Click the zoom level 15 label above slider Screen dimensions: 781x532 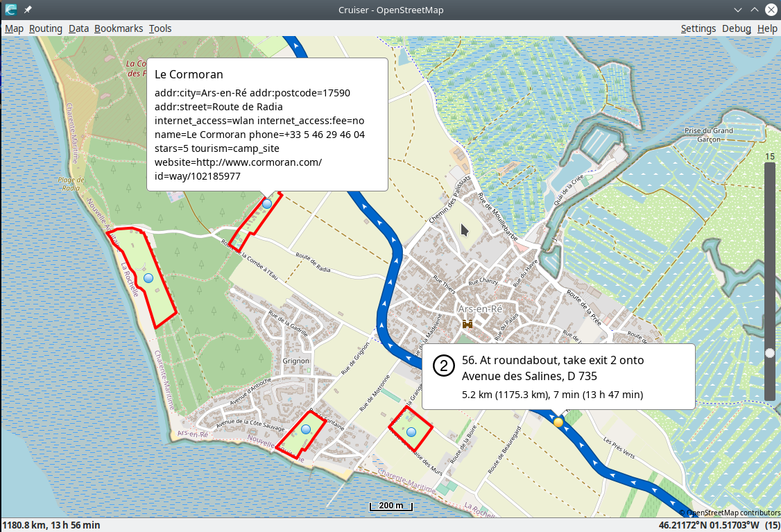[770, 157]
